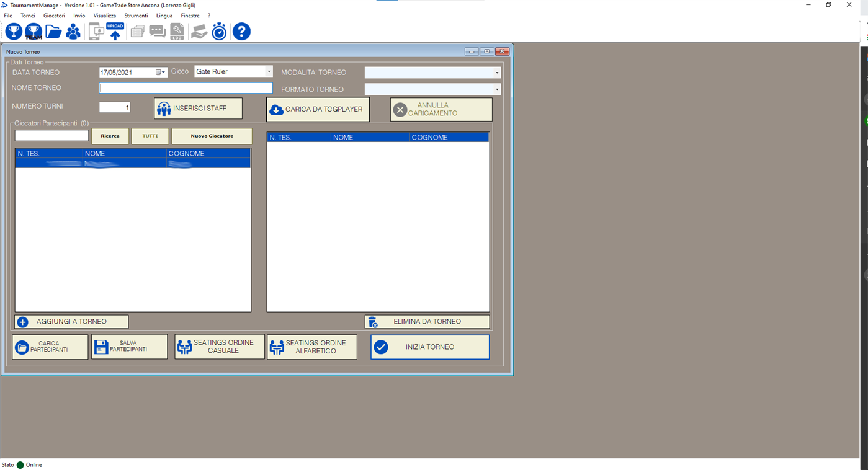Image resolution: width=868 pixels, height=470 pixels.
Task: Open the Giocatori menu
Action: [x=54, y=16]
